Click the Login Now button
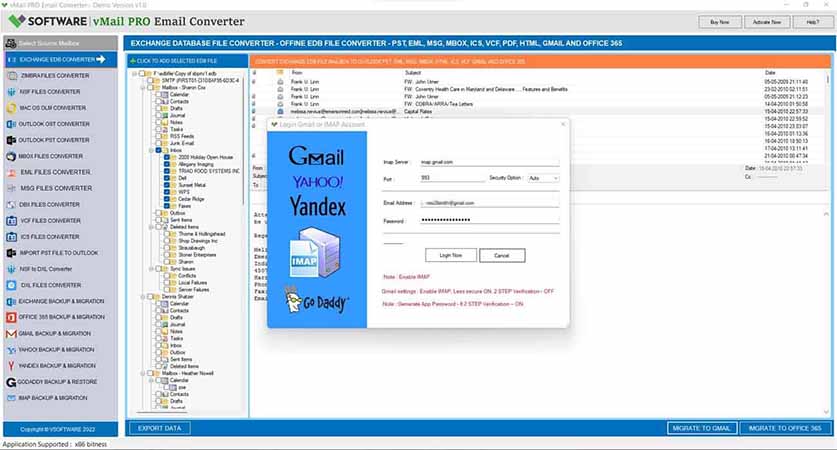 click(x=451, y=256)
